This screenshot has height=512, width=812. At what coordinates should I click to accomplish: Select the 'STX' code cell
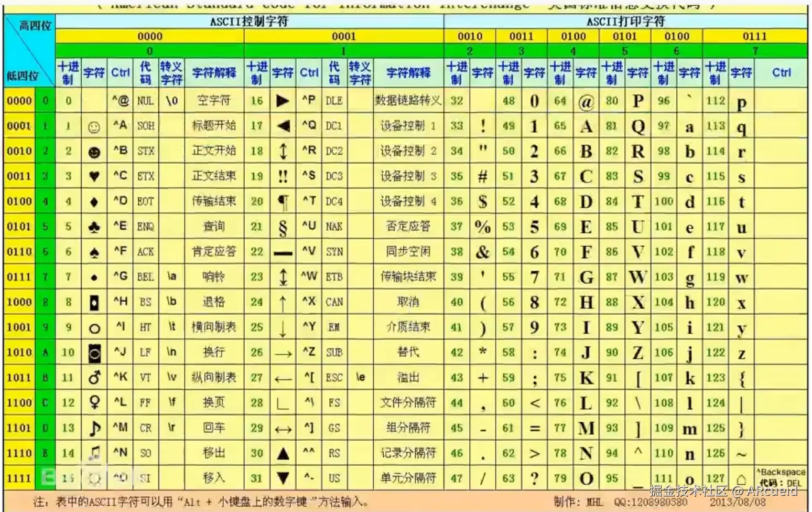(145, 151)
